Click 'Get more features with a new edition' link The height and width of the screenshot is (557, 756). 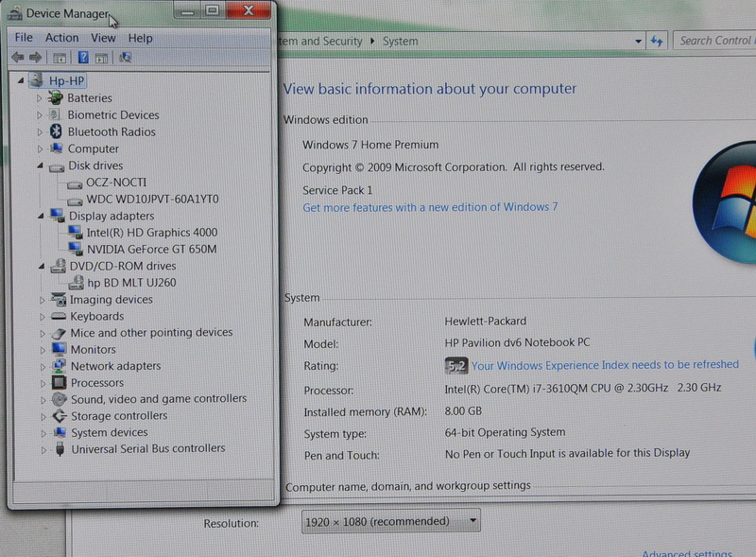(x=430, y=207)
